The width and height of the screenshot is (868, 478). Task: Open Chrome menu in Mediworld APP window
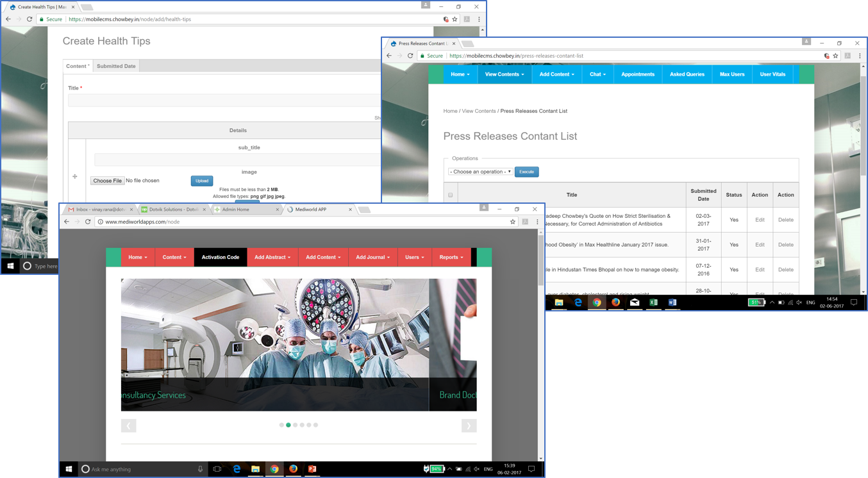tap(537, 222)
